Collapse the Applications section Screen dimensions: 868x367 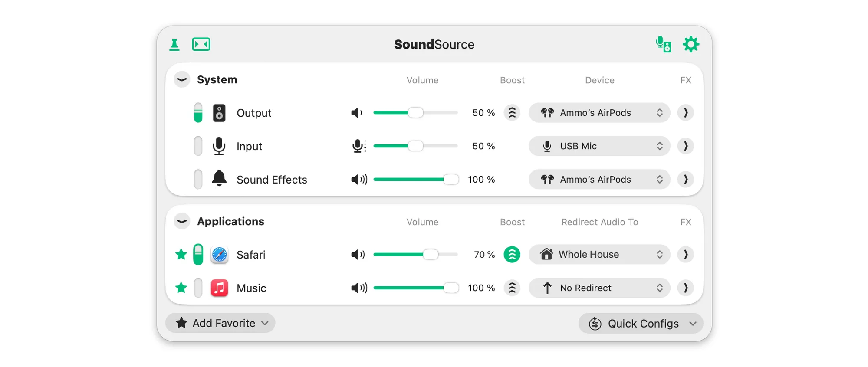point(182,222)
